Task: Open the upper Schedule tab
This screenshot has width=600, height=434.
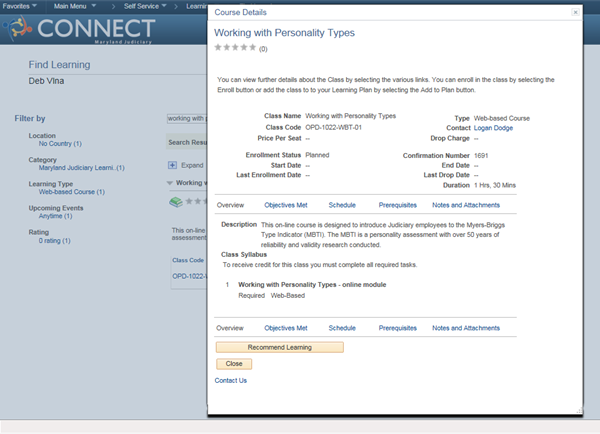Action: coord(342,204)
